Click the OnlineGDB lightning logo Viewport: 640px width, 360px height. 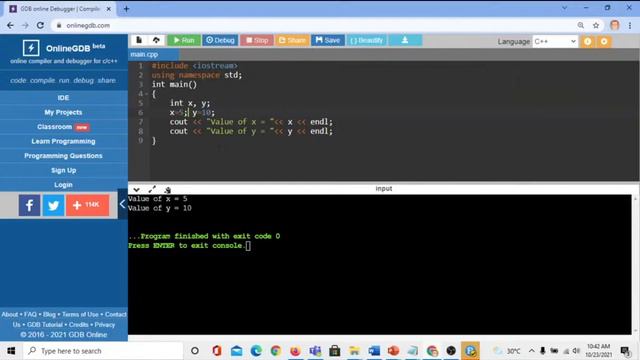[x=31, y=48]
